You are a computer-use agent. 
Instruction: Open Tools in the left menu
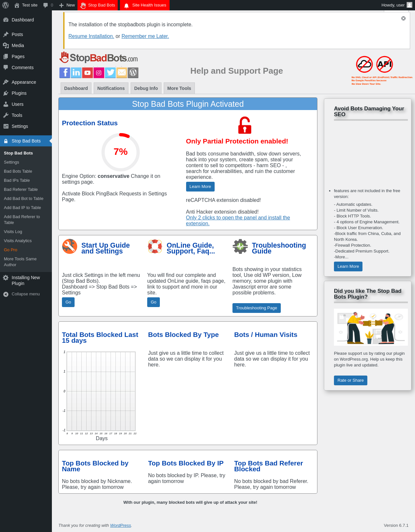(x=26, y=115)
